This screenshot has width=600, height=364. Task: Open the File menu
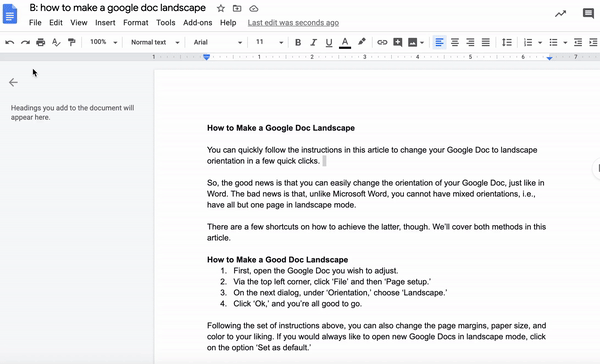coord(35,23)
